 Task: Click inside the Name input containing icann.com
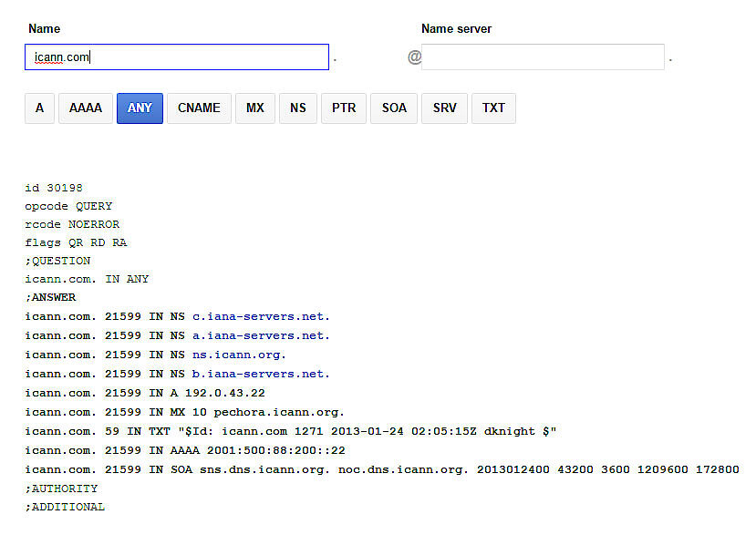click(176, 57)
